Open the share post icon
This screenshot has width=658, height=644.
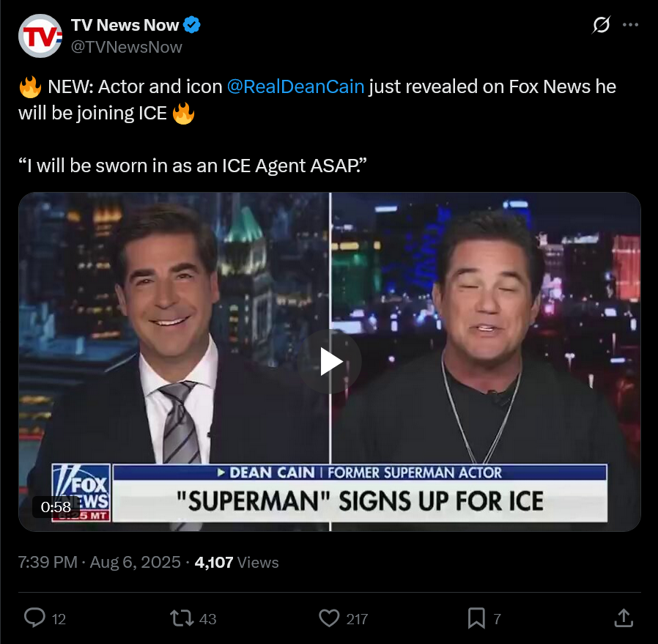coord(624,618)
